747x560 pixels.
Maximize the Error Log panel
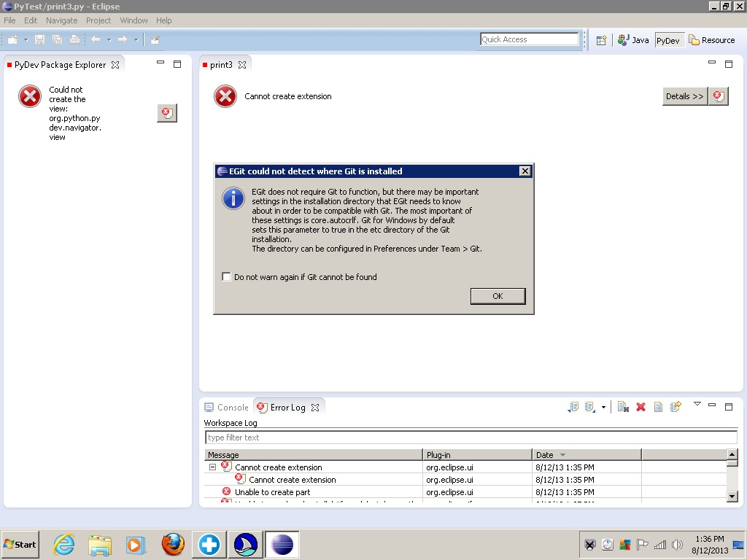(x=729, y=407)
